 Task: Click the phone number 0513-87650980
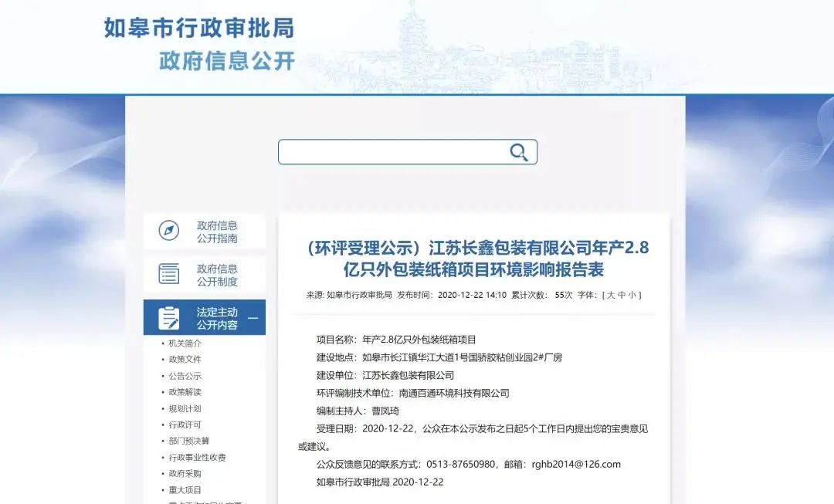pyautogui.click(x=460, y=465)
